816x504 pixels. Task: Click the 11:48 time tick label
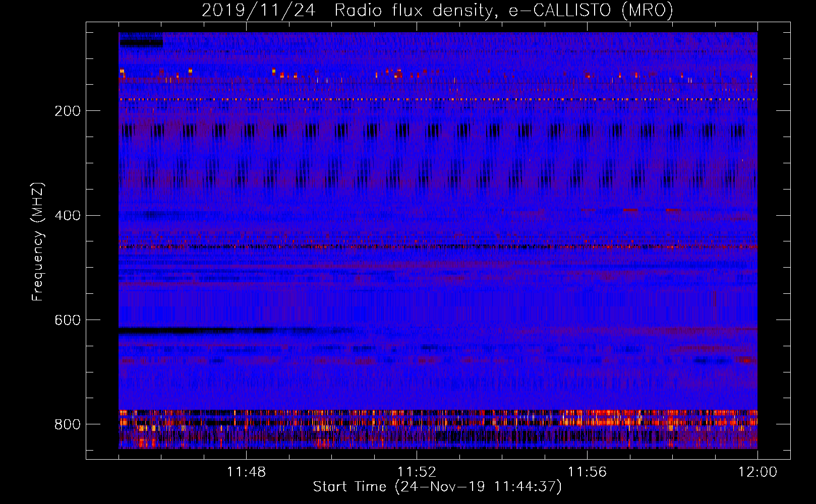[246, 472]
